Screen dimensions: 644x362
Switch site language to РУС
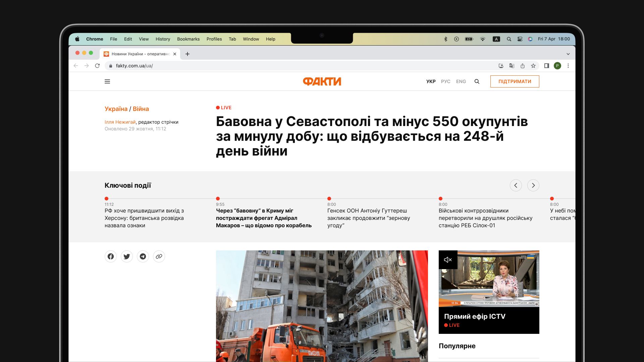point(445,81)
